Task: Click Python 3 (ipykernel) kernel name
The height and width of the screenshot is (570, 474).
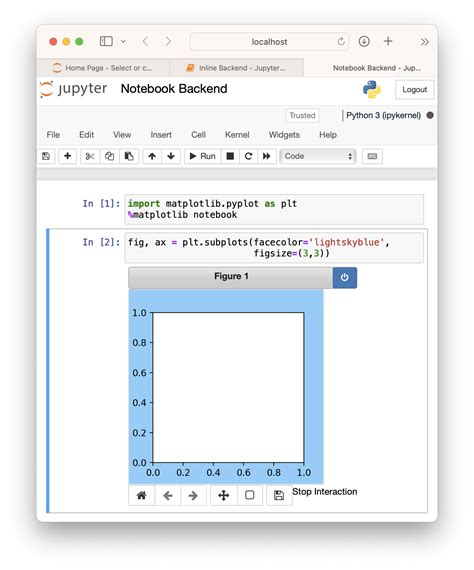Action: [x=383, y=116]
